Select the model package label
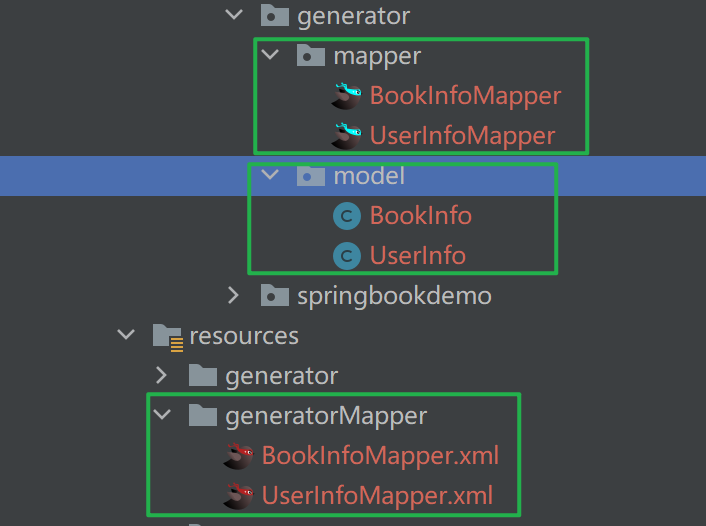Viewport: 706px width, 526px height. point(369,175)
